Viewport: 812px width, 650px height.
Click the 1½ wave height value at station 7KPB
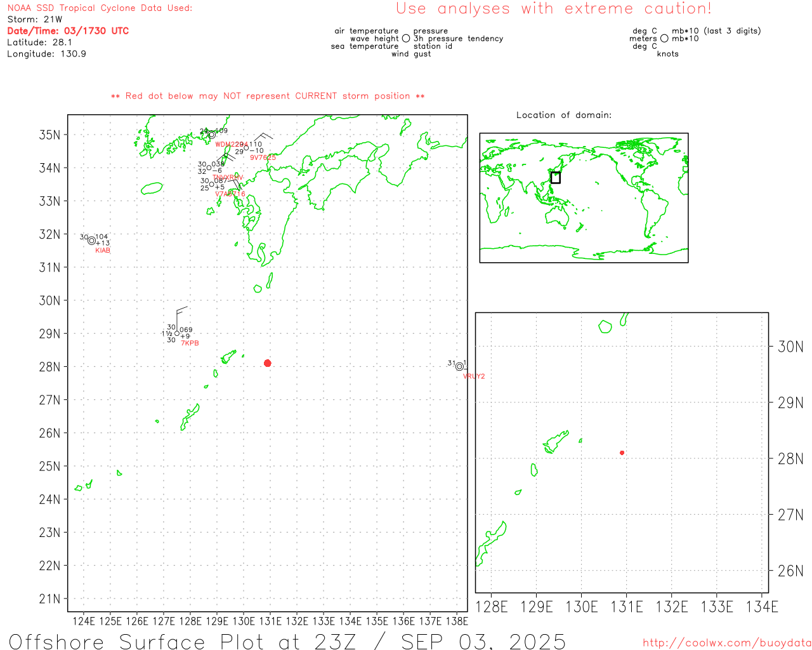167,334
